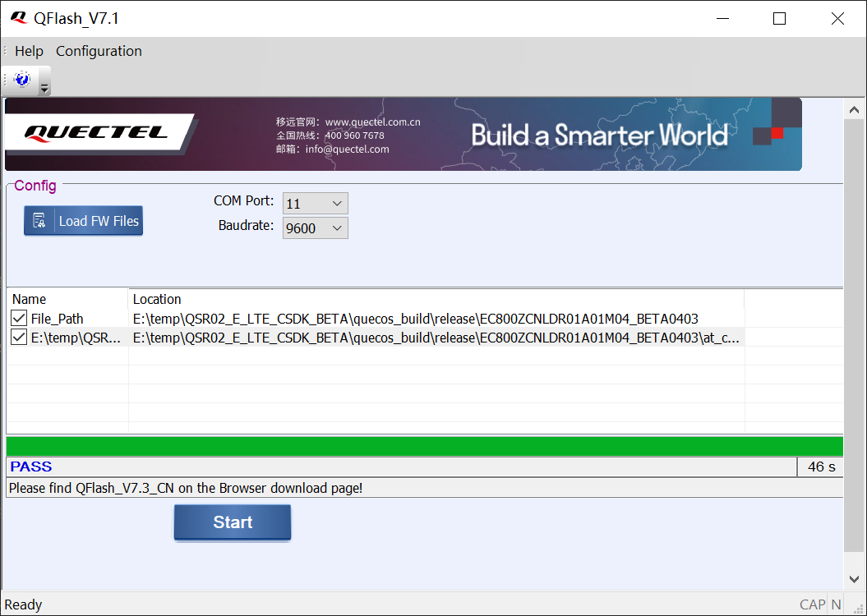Toggle the E:\temp\QSR... row checkbox

point(19,338)
